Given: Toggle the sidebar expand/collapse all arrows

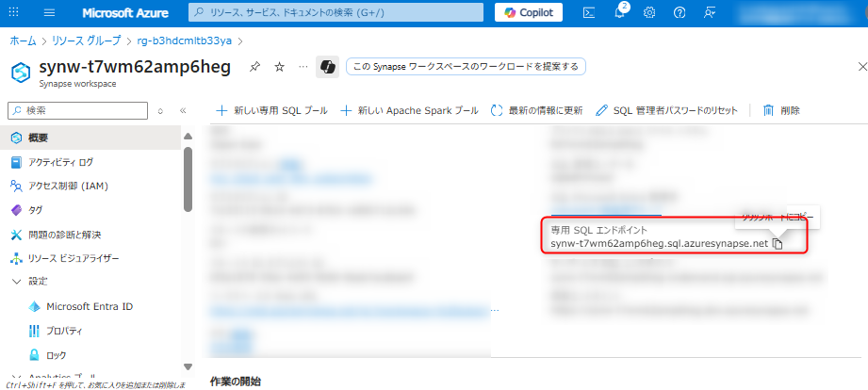Looking at the screenshot, I should (x=160, y=111).
